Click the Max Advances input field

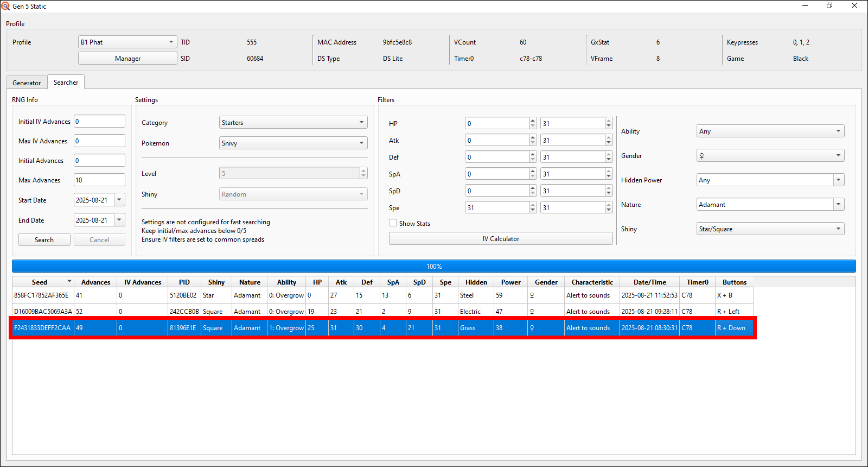[99, 180]
